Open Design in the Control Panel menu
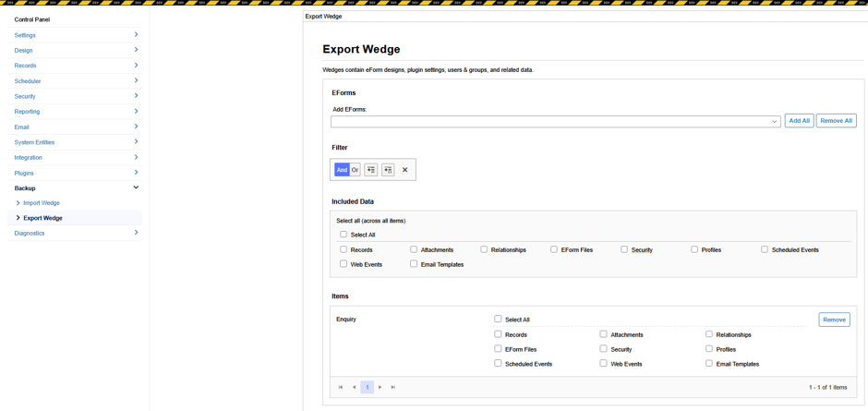 coord(23,51)
